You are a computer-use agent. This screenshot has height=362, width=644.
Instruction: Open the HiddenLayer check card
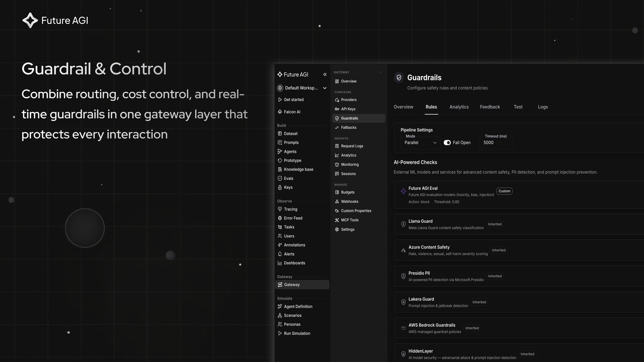pyautogui.click(x=519, y=353)
